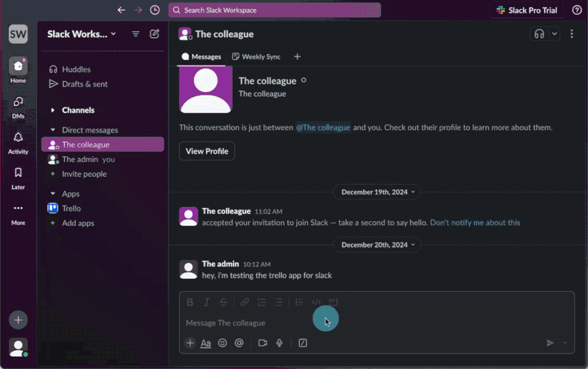This screenshot has width=588, height=369.
Task: Open the emoji picker
Action: (x=222, y=342)
